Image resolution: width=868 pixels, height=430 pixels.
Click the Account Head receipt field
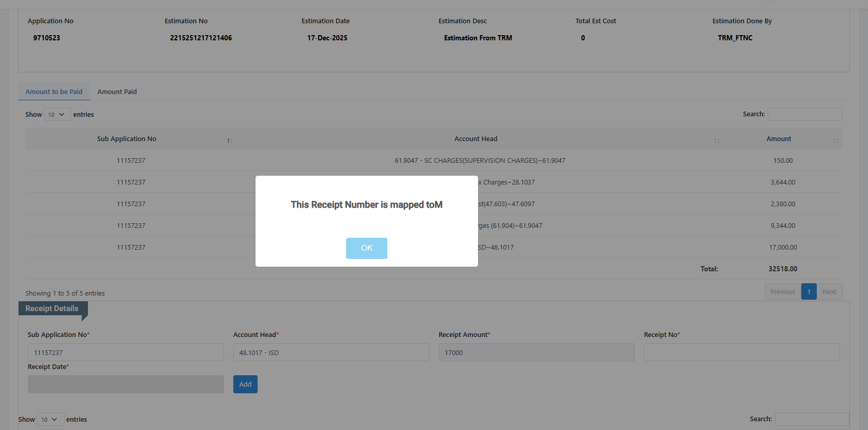[x=331, y=352]
